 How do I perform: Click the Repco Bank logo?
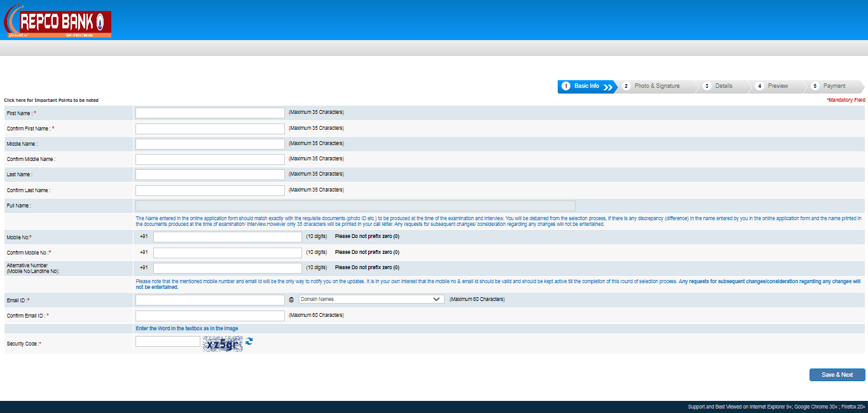click(58, 24)
